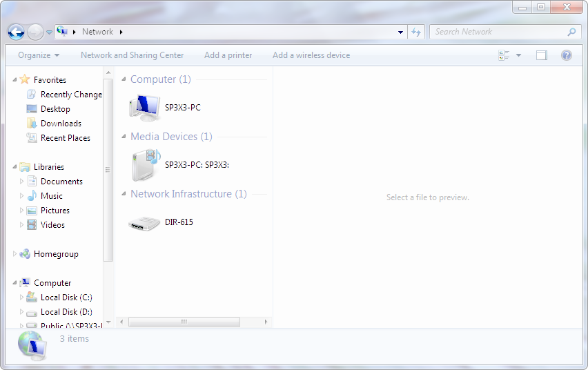The height and width of the screenshot is (370, 588).
Task: Expand the arrow after the Network breadcrumb
Action: (121, 32)
